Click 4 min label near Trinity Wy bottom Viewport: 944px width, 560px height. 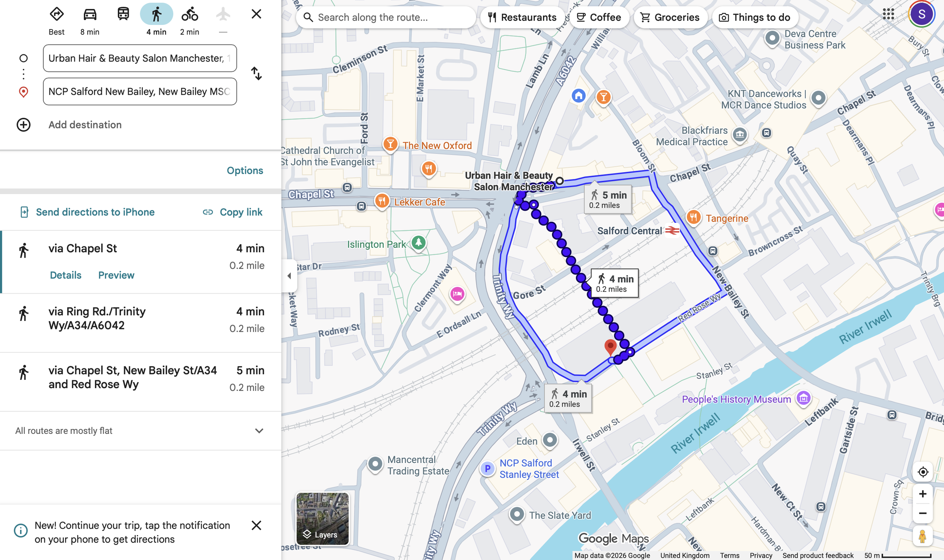(x=568, y=398)
